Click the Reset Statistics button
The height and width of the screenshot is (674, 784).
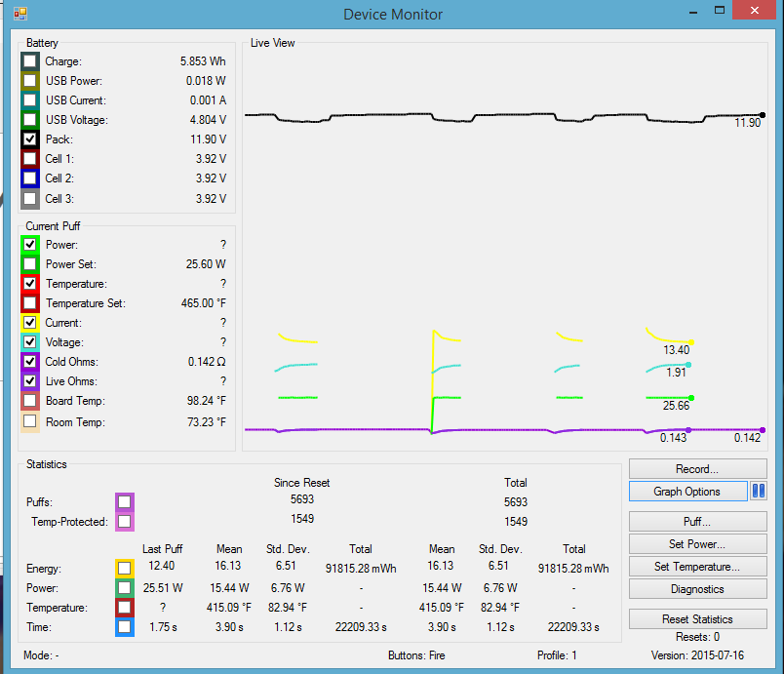[697, 619]
